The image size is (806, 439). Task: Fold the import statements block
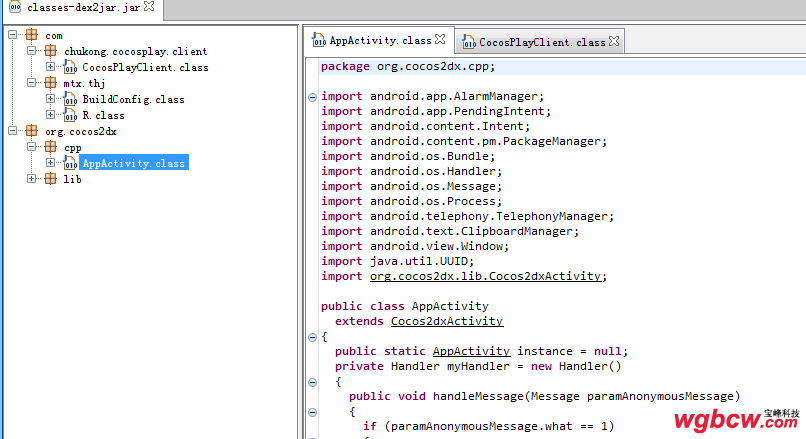[x=312, y=97]
